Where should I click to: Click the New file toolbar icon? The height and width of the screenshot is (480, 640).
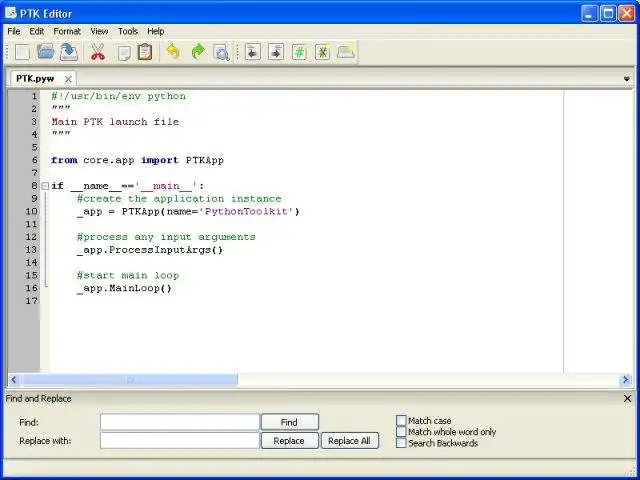(x=22, y=52)
